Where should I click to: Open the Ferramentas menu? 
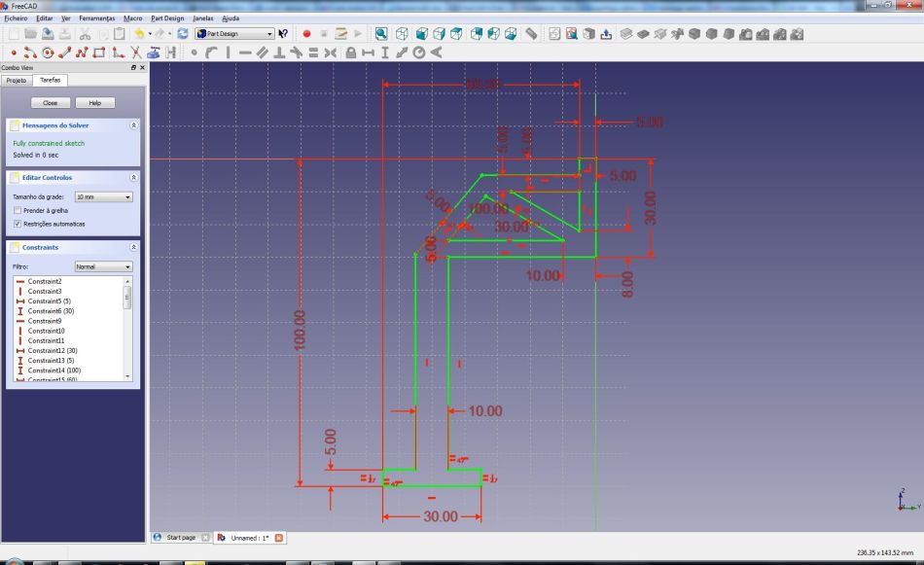[x=96, y=18]
